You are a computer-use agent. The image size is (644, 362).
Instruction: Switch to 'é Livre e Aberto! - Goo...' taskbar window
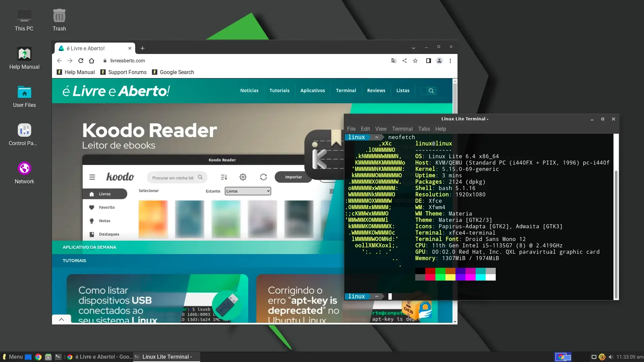[x=100, y=357]
